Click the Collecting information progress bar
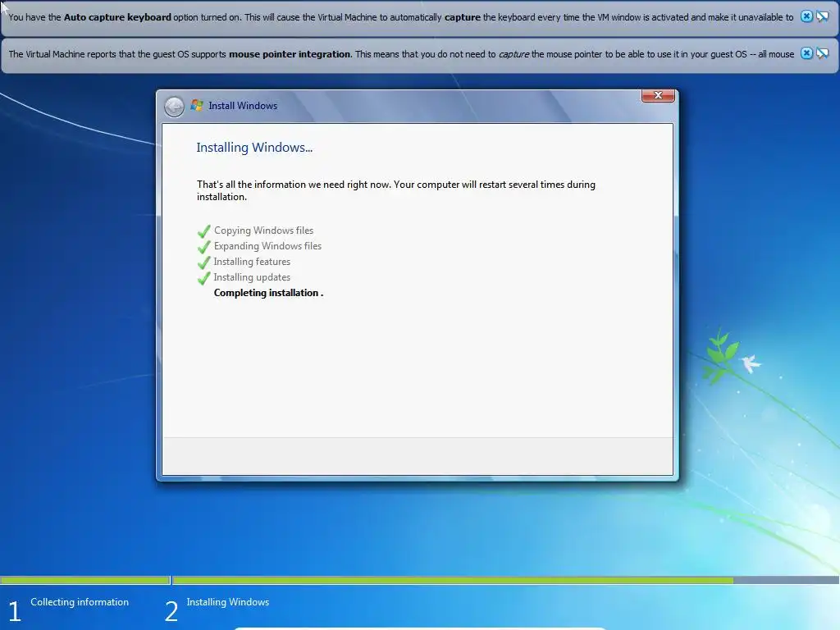The width and height of the screenshot is (840, 630). (84, 580)
